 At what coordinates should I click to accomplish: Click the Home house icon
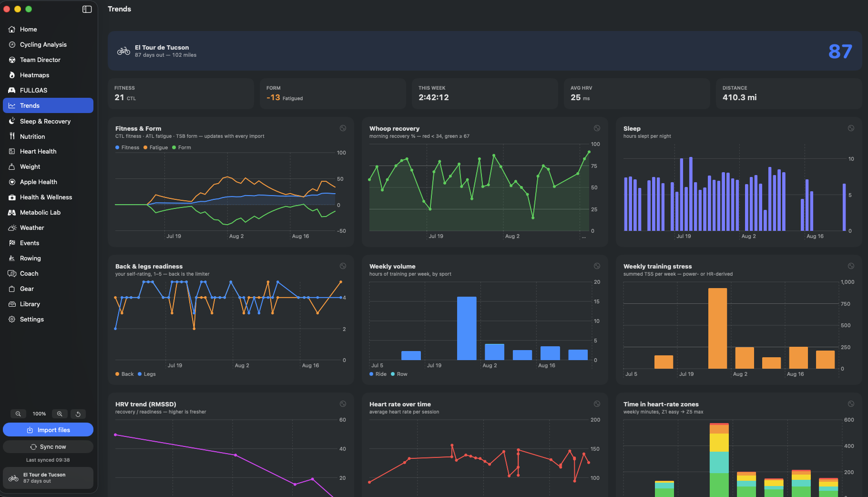pyautogui.click(x=12, y=29)
